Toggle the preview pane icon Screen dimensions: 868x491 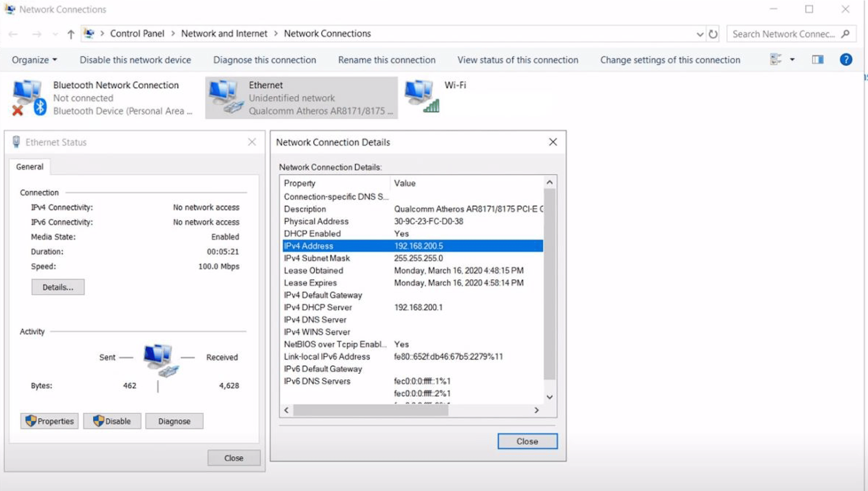coord(818,60)
